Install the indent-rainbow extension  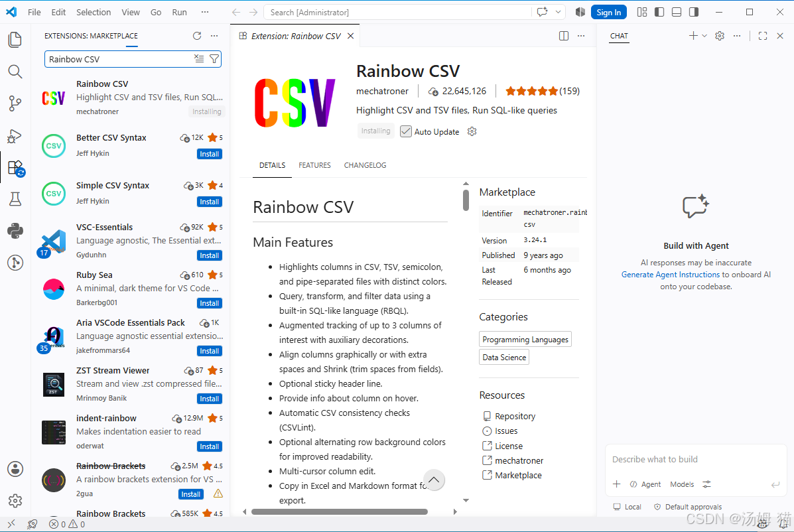(209, 446)
